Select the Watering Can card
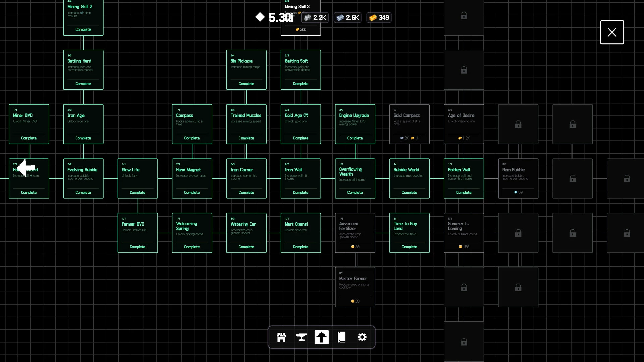 (x=246, y=233)
